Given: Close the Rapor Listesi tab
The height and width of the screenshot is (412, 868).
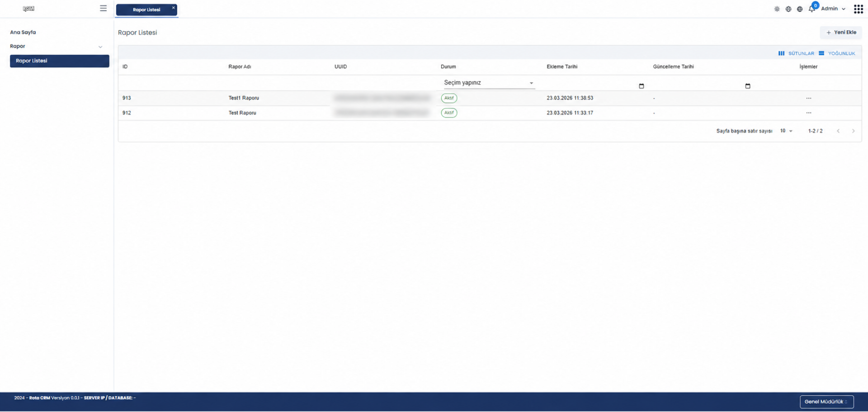Looking at the screenshot, I should point(173,8).
